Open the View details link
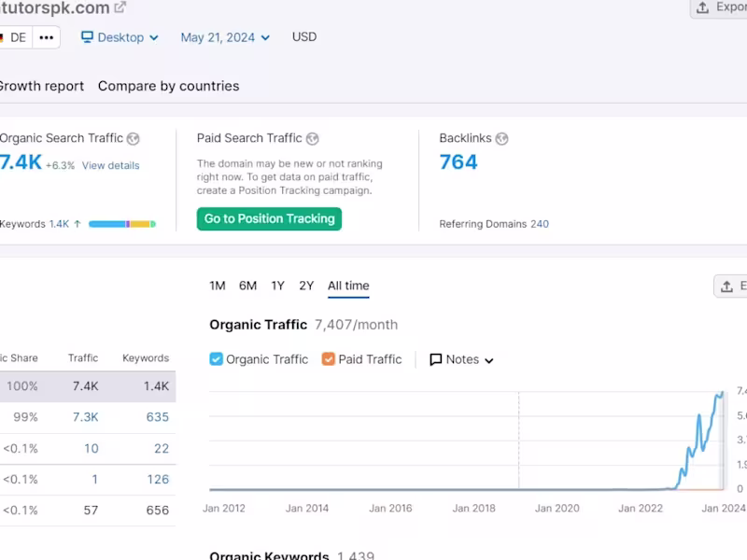Viewport: 747px width, 560px height. [112, 164]
